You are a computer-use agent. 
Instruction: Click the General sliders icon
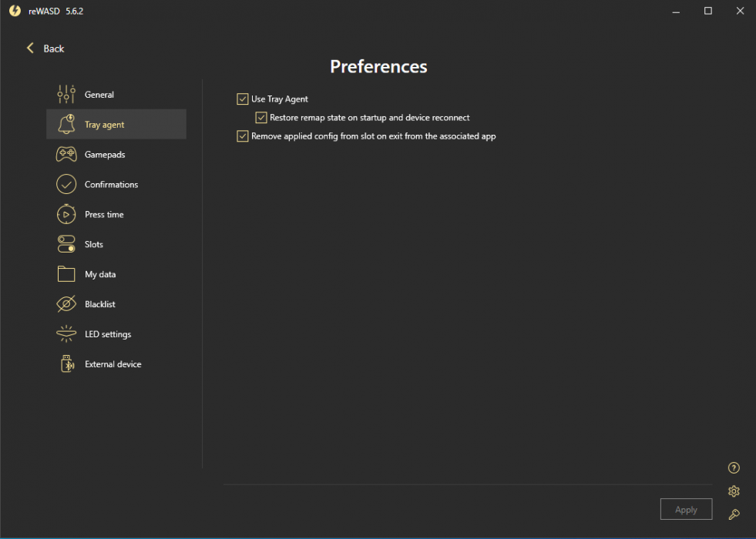pos(66,95)
